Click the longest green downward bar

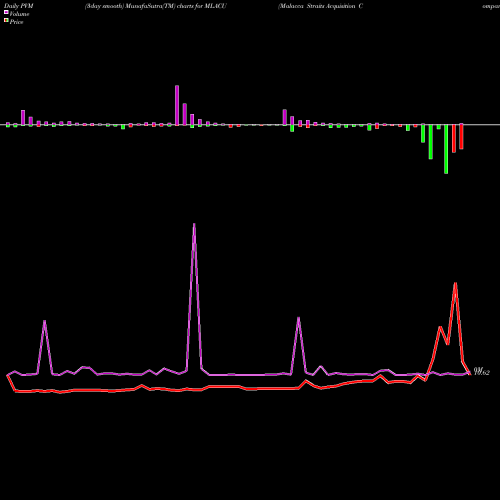click(446, 149)
